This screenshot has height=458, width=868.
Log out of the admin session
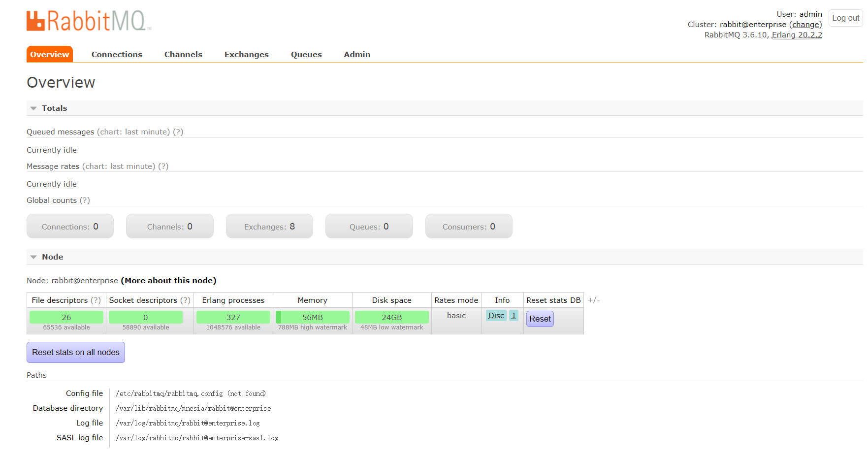[845, 18]
